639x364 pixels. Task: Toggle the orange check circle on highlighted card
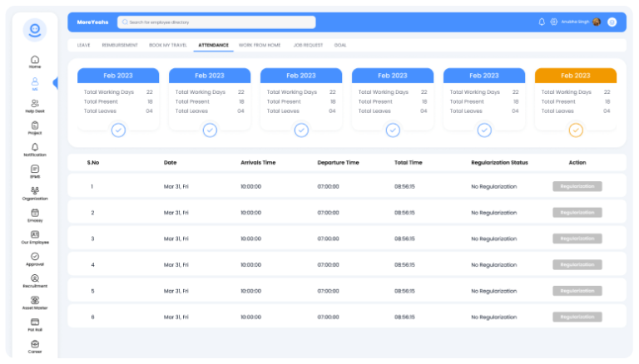tap(576, 130)
